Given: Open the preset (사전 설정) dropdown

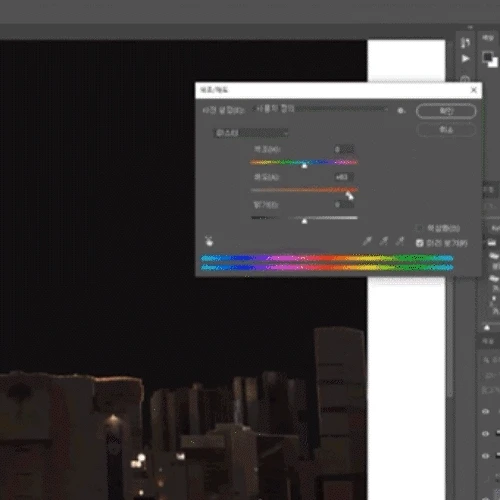Looking at the screenshot, I should pos(321,109).
